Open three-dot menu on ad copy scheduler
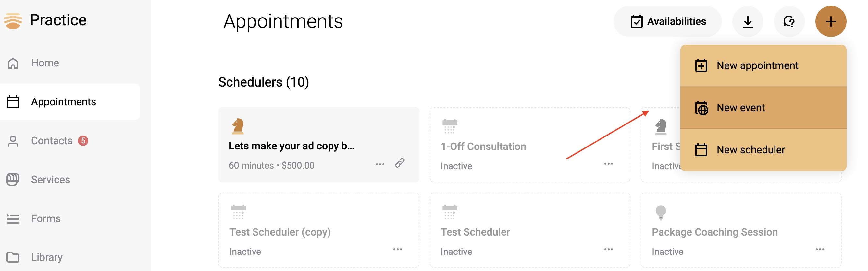This screenshot has width=868, height=271. pos(380,164)
